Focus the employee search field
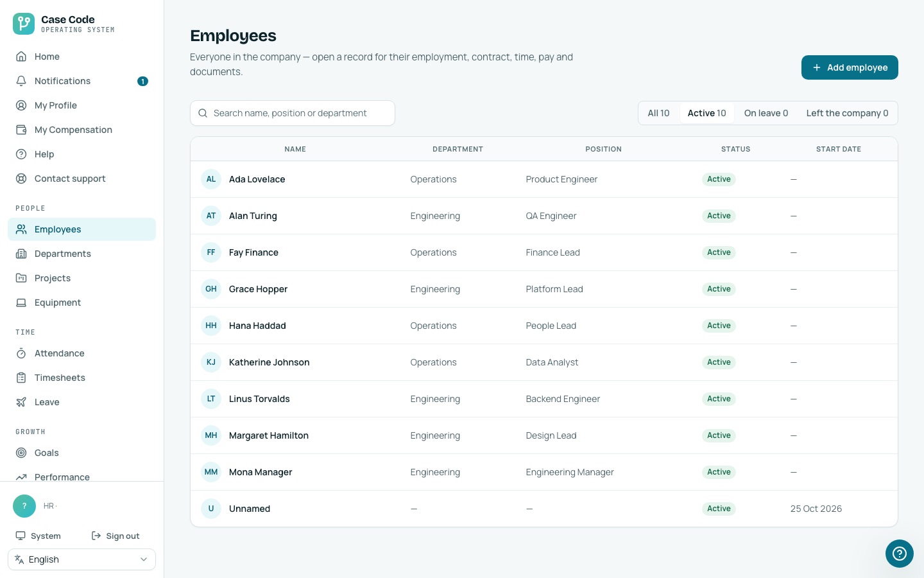Screen dimensions: 924x578 [x=293, y=113]
